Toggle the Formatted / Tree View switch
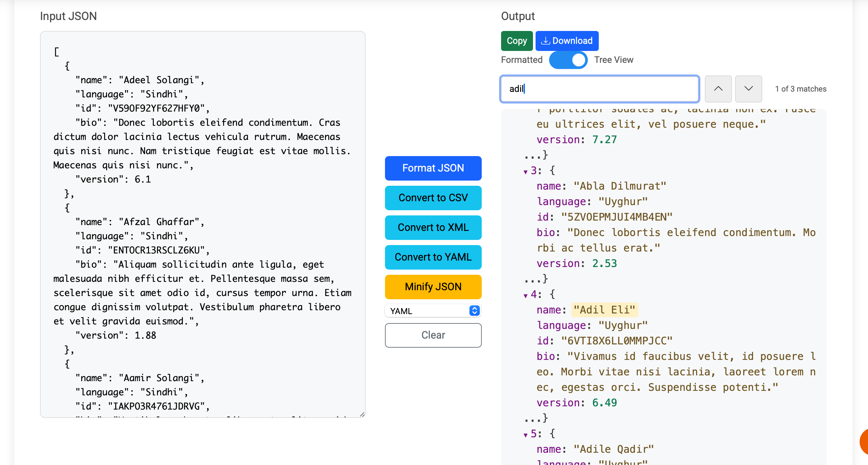This screenshot has height=465, width=868. click(x=568, y=60)
